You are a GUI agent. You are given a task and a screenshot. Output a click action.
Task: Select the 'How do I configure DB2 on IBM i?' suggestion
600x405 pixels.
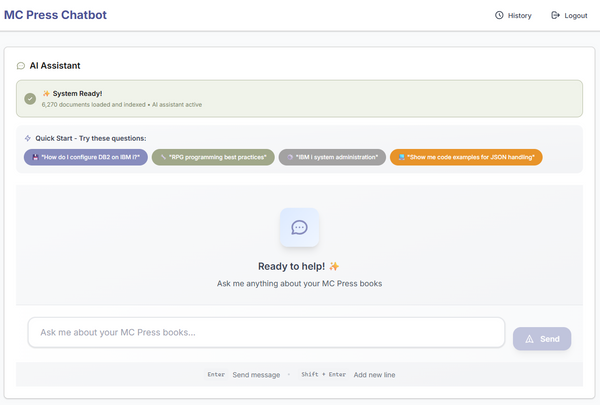pos(86,157)
